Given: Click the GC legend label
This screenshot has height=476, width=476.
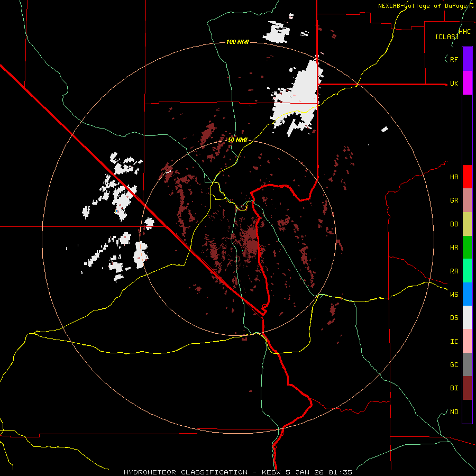Looking at the screenshot, I should 454,364.
